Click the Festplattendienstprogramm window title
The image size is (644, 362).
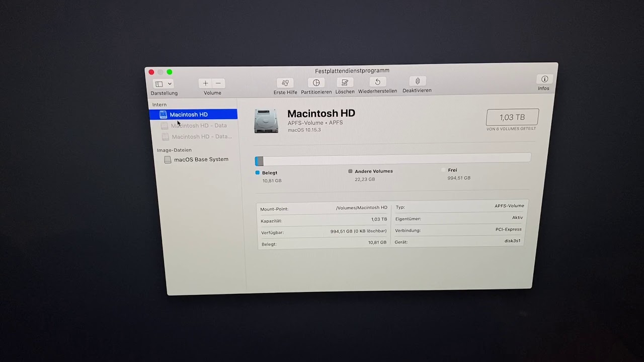352,71
